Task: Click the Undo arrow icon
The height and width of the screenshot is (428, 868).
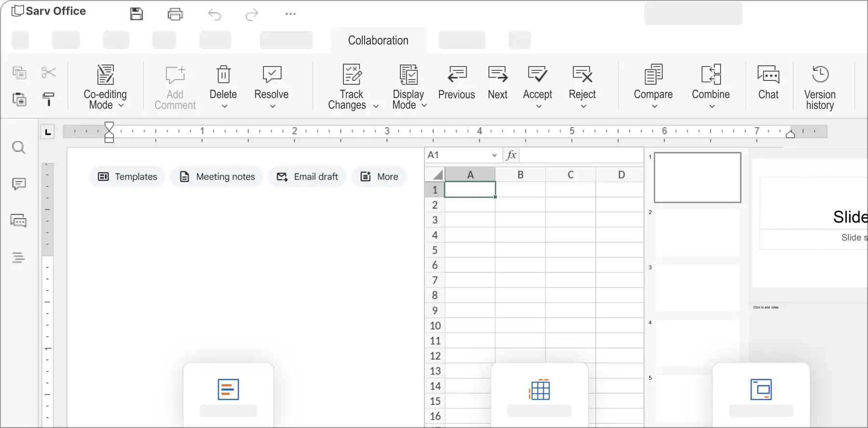Action: (214, 15)
